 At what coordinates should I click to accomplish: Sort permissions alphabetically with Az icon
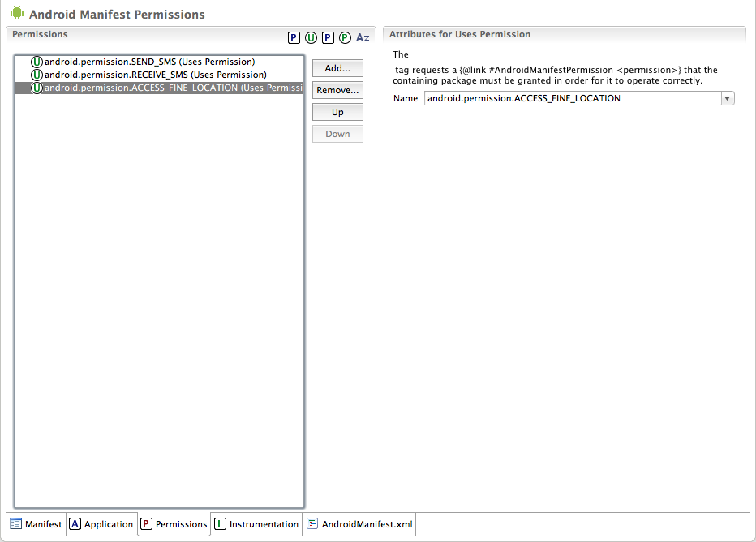coord(363,37)
